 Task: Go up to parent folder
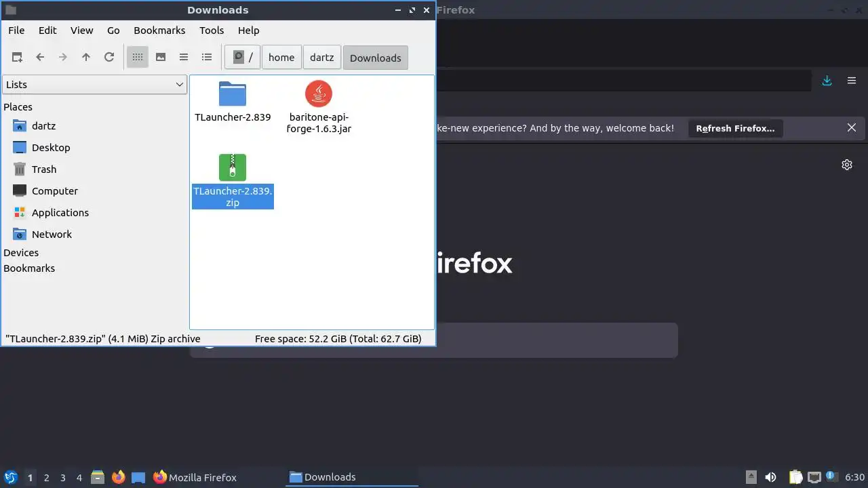(86, 58)
